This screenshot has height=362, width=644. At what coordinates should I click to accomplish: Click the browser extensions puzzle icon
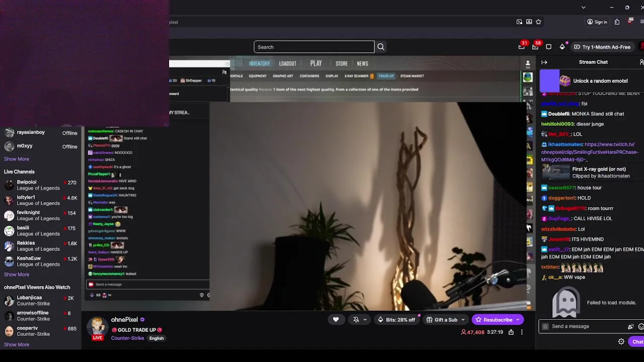pyautogui.click(x=617, y=22)
